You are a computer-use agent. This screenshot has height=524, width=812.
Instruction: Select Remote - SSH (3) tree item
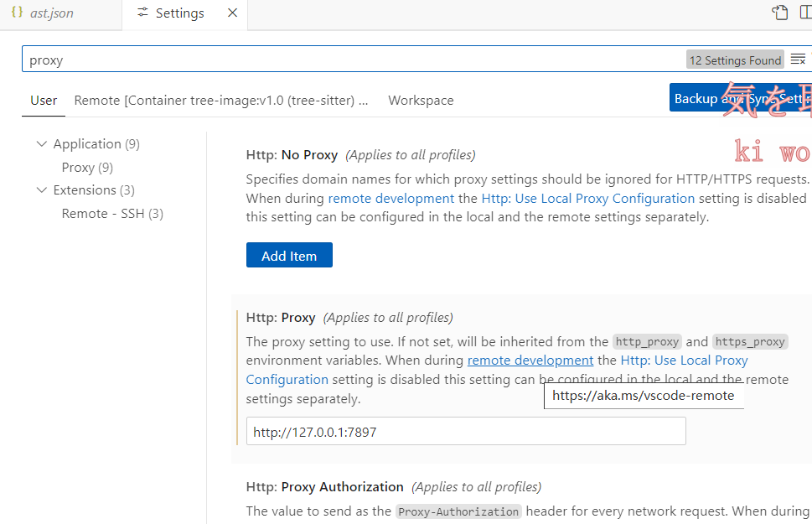click(112, 214)
